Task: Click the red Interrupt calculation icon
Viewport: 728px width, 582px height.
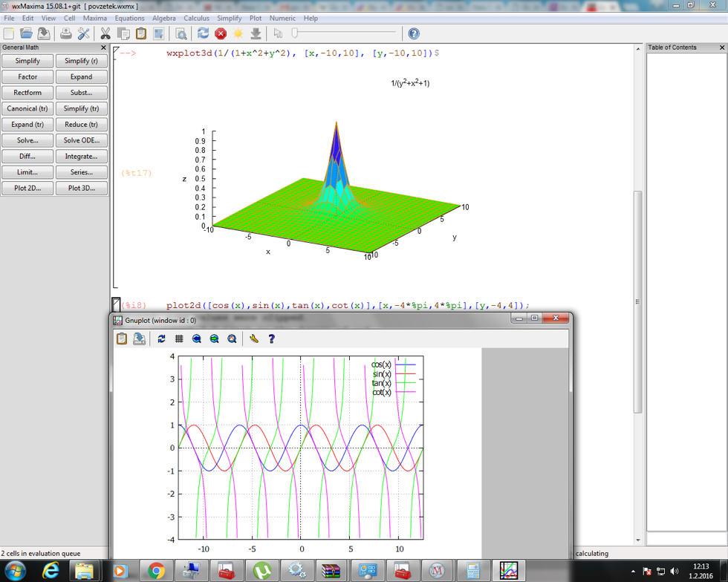Action: 221,33
